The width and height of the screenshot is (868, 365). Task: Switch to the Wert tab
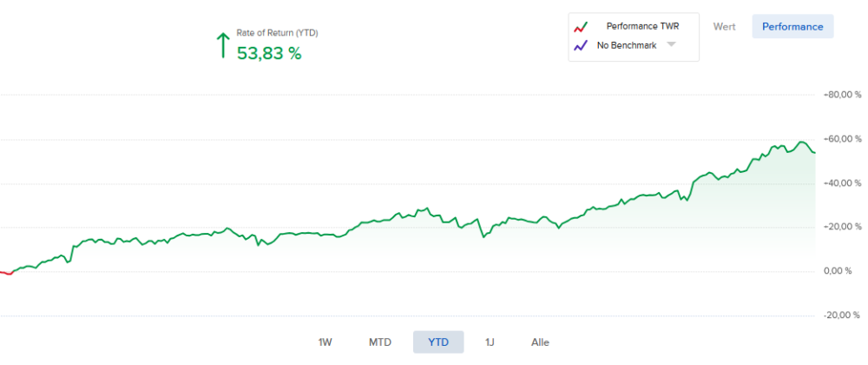[724, 27]
